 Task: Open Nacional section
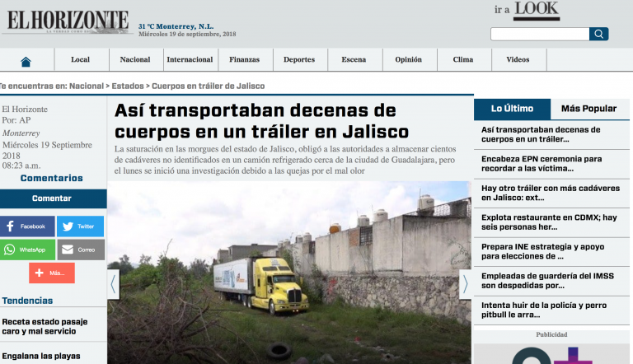135,60
